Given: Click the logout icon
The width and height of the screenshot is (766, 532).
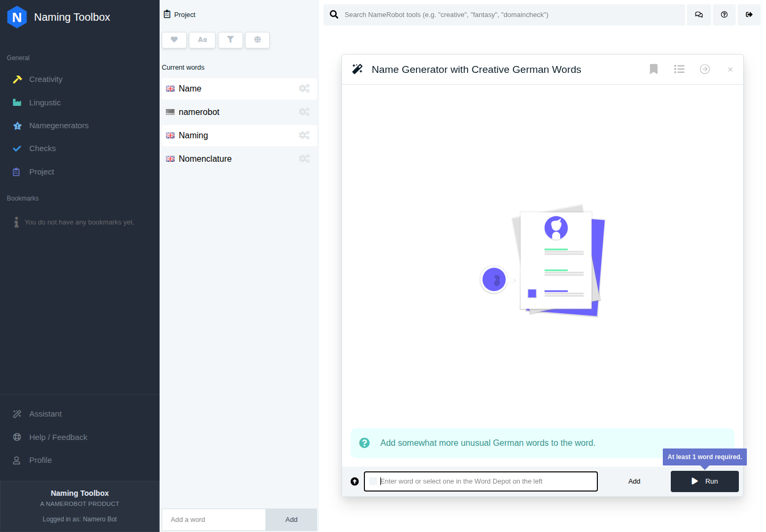Looking at the screenshot, I should 749,15.
